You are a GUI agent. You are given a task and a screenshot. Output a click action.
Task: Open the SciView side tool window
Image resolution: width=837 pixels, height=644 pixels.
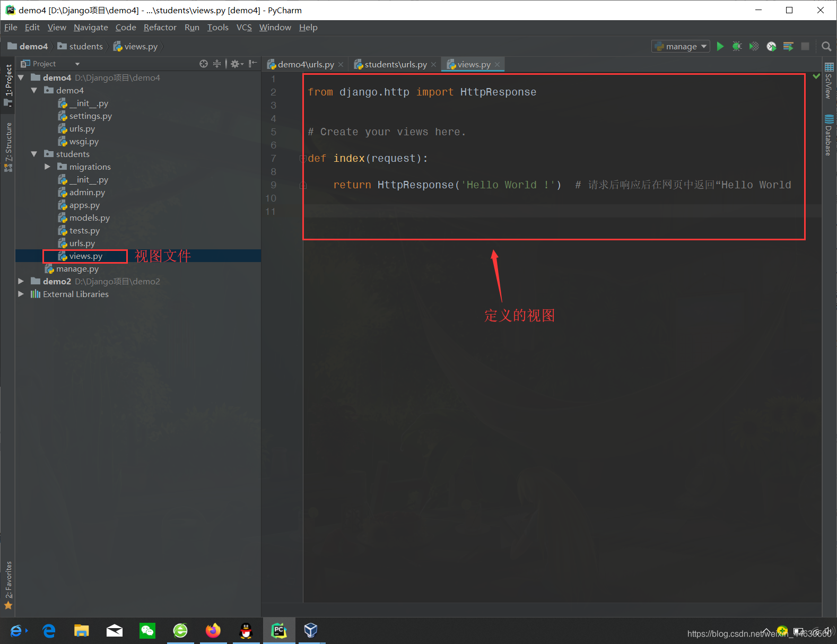tap(829, 81)
